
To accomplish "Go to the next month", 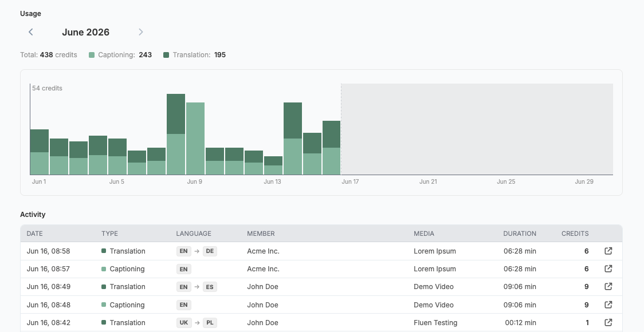I will click(141, 32).
